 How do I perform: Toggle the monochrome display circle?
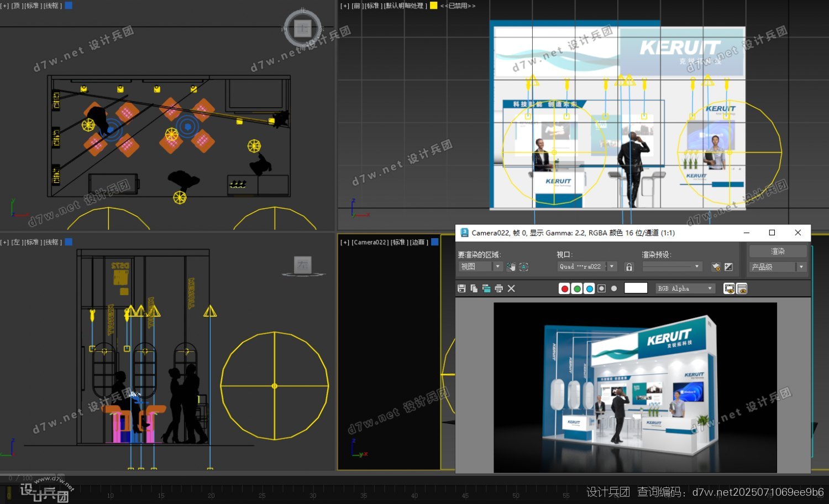[x=614, y=288]
